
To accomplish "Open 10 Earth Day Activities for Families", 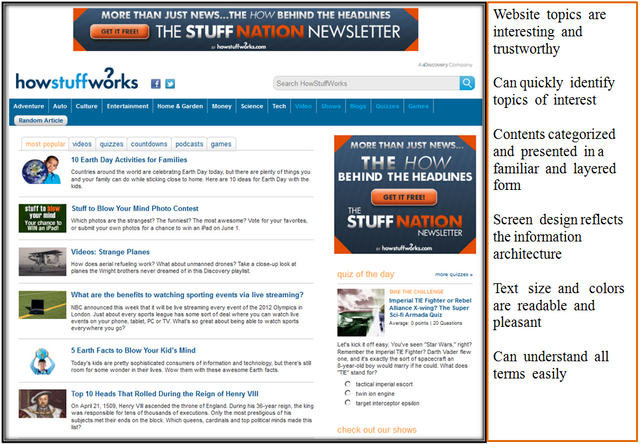I will point(129,160).
